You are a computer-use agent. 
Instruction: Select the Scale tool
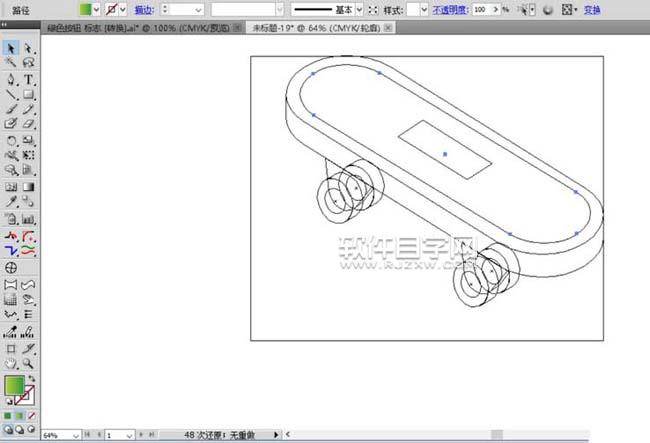coord(28,140)
